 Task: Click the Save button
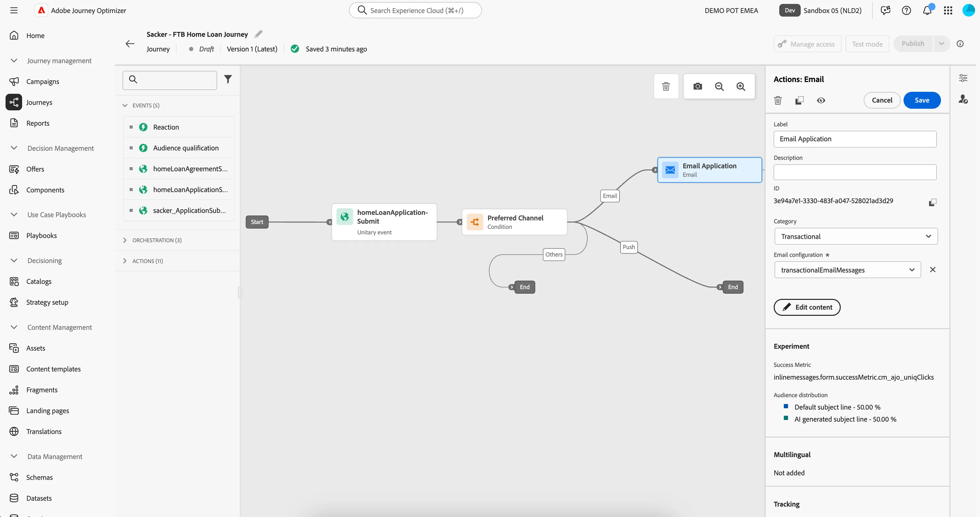[x=922, y=100]
